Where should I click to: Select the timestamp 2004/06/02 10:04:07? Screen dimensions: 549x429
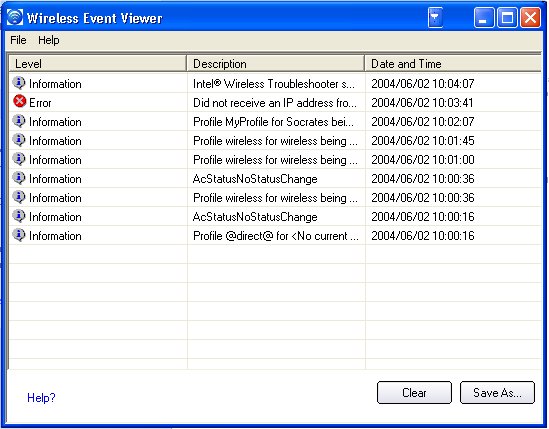click(423, 84)
